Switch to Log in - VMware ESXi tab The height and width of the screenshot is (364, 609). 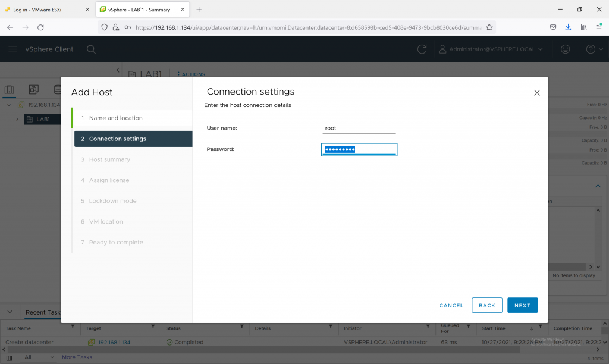pos(42,10)
